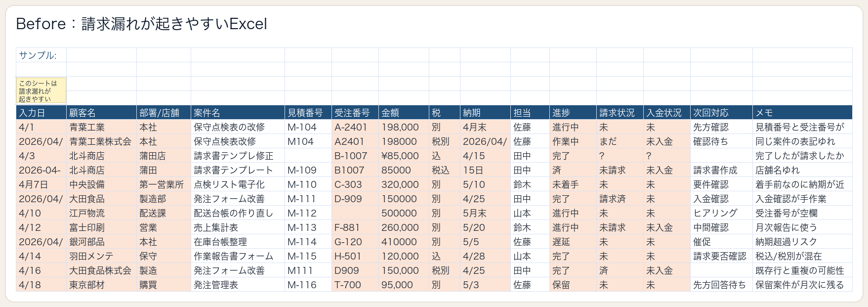The width and height of the screenshot is (868, 307).
Task: Select the メモ header cell
Action: click(x=802, y=113)
